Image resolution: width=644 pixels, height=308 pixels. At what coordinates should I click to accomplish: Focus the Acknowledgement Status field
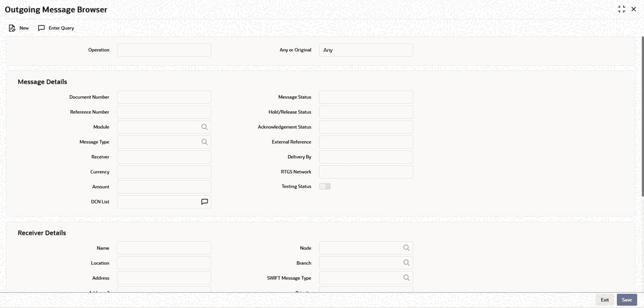click(x=366, y=127)
